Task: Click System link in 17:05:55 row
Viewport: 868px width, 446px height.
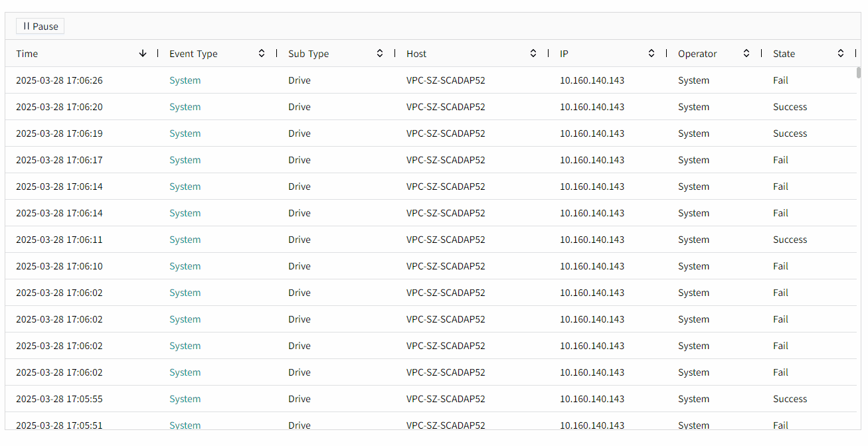Action: [x=185, y=399]
